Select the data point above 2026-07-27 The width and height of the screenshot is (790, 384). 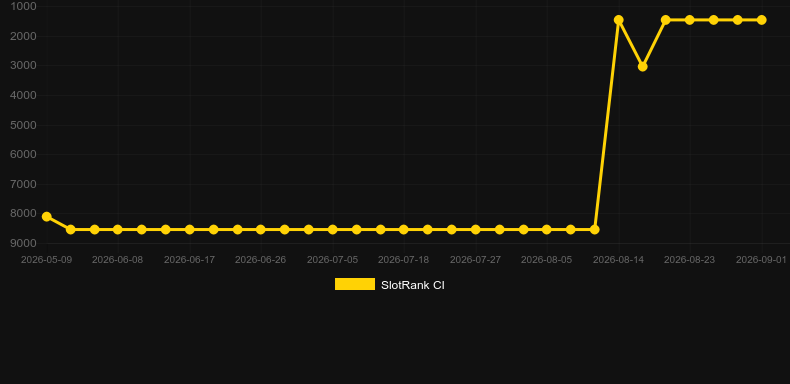pyautogui.click(x=476, y=229)
